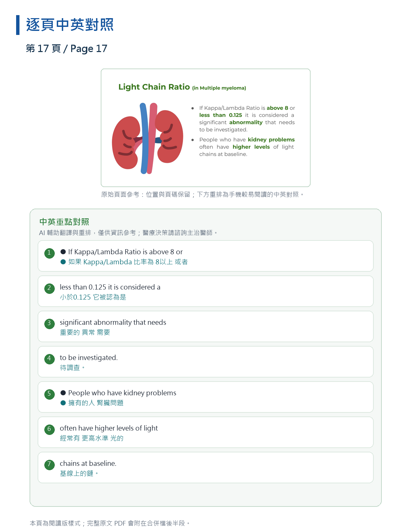Select the 'less than 0.125 it is considered a' card
Screen dimensions: 411x532
(x=205, y=291)
